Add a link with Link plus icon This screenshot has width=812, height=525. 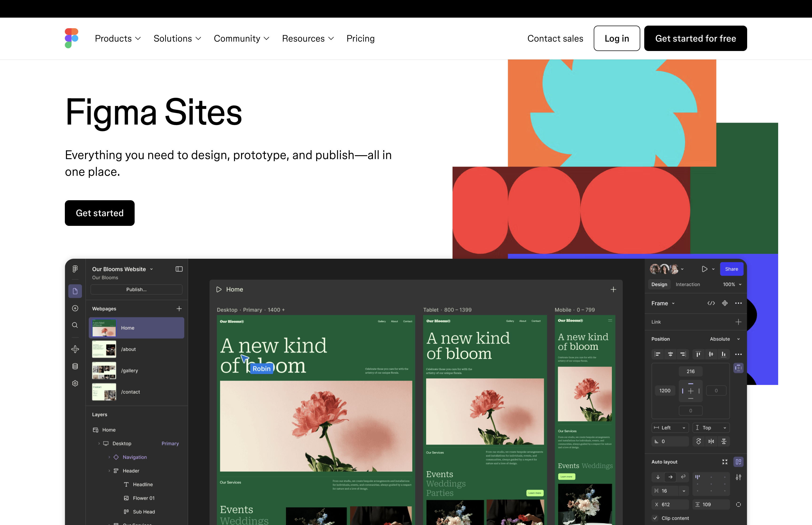738,322
